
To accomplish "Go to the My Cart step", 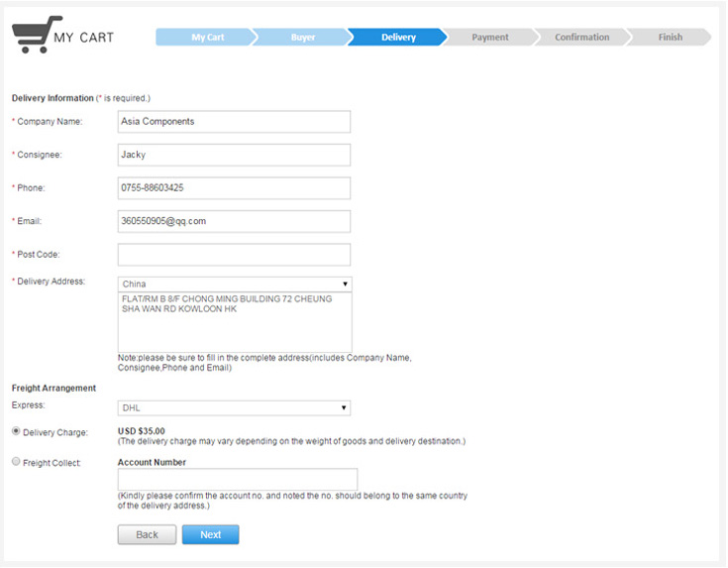I will pos(208,38).
